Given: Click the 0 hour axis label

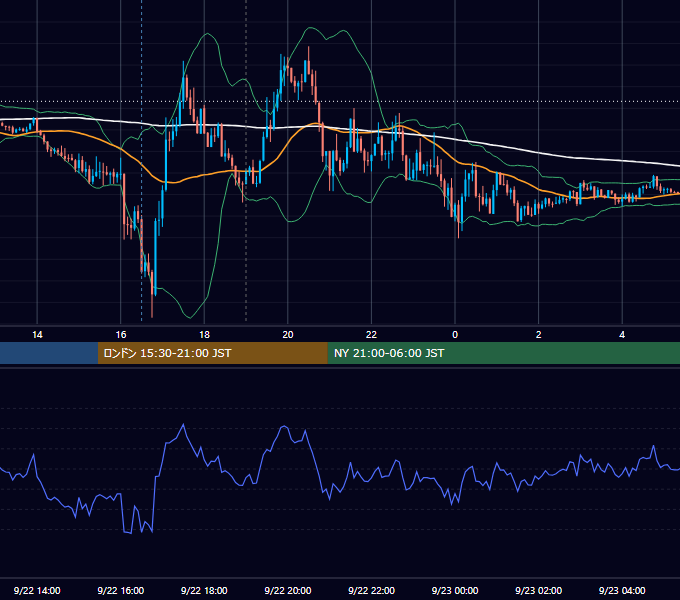Looking at the screenshot, I should pos(455,335).
